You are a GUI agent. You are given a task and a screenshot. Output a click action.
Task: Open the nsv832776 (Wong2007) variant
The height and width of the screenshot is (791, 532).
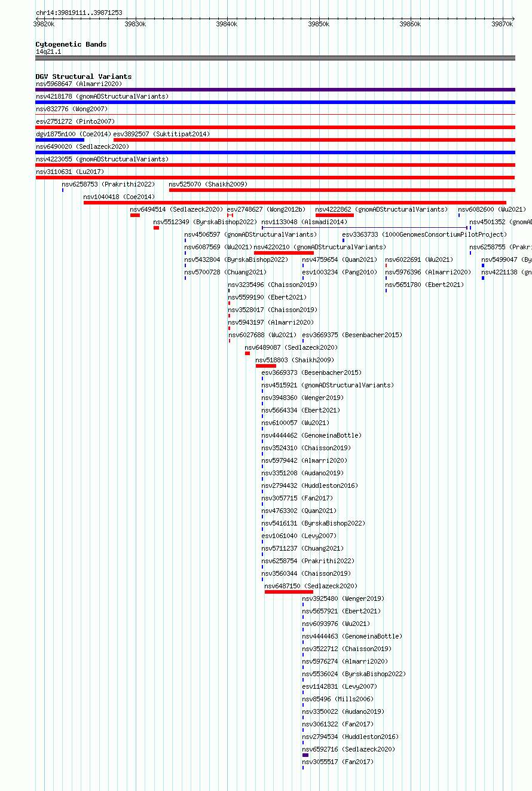[71, 109]
